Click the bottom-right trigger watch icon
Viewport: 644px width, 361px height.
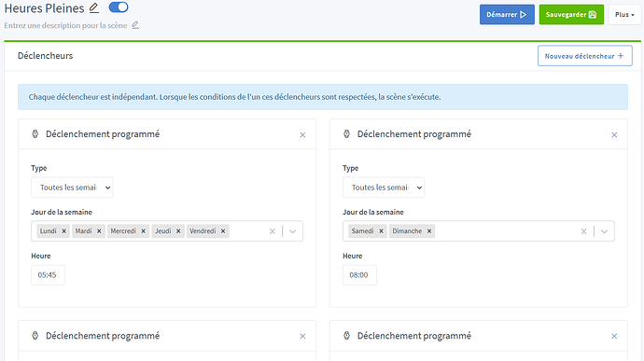(346, 336)
